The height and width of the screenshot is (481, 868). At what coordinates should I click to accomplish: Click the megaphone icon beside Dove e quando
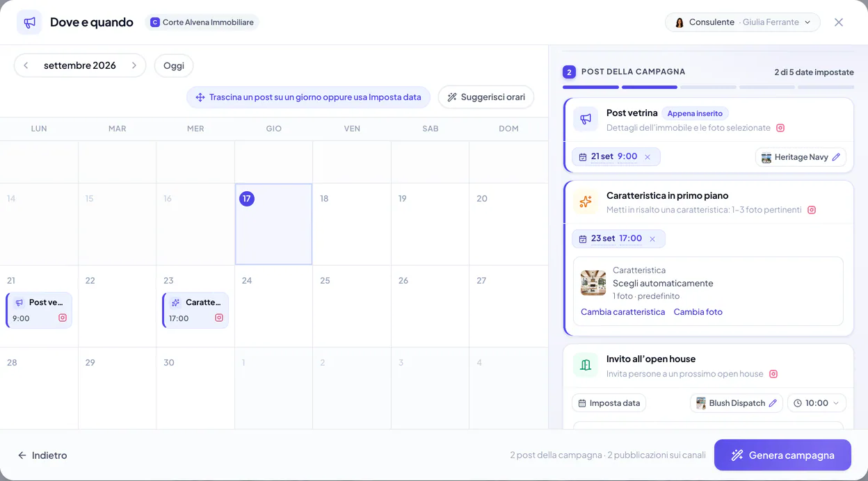(x=29, y=22)
